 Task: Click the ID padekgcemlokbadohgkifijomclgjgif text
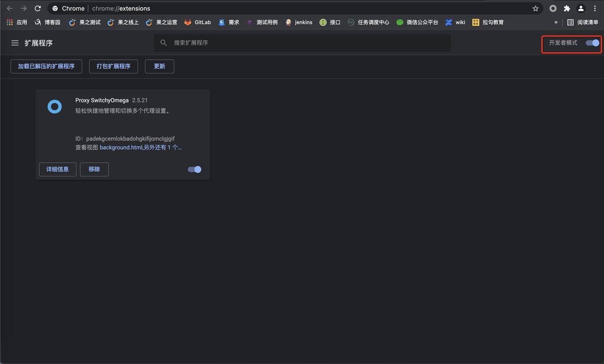125,139
